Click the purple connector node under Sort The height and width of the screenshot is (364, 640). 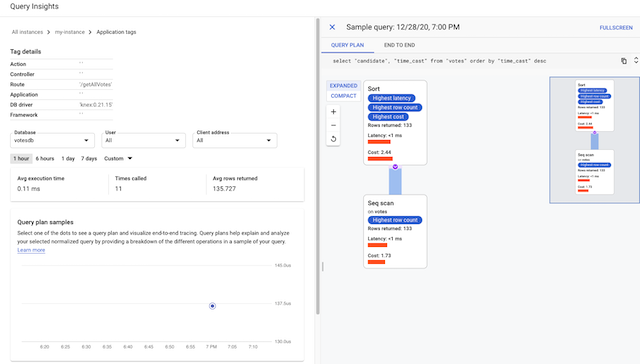395,166
